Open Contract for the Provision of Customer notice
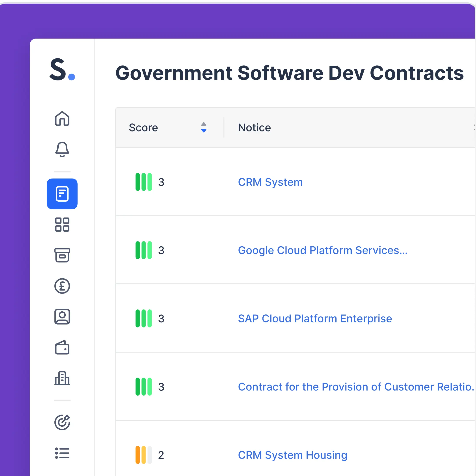The image size is (476, 476). click(356, 387)
